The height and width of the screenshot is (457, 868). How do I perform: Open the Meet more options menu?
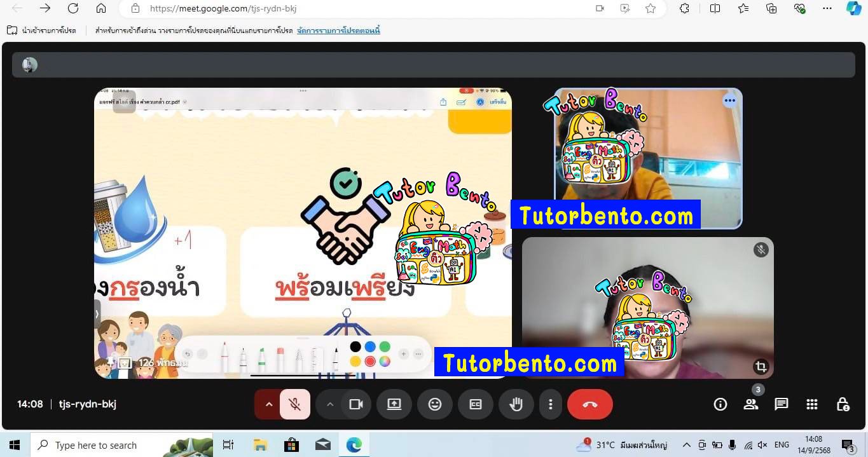[x=551, y=404]
